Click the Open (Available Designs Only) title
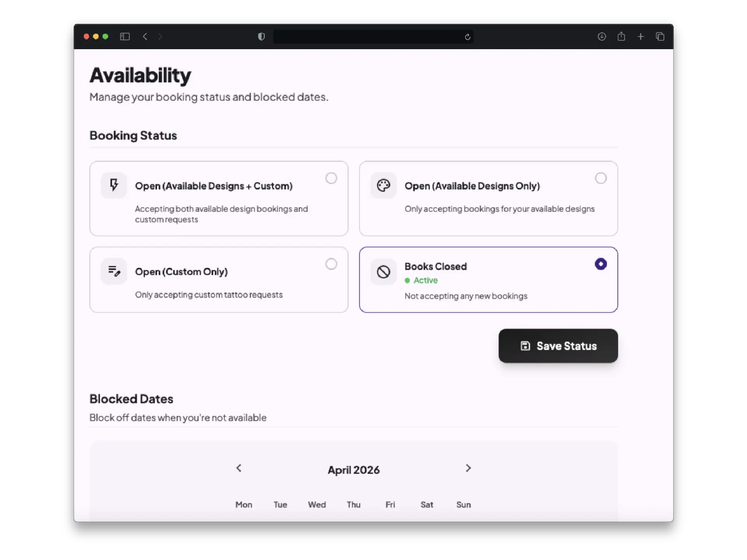Screen dimensions: 747x560 472,186
